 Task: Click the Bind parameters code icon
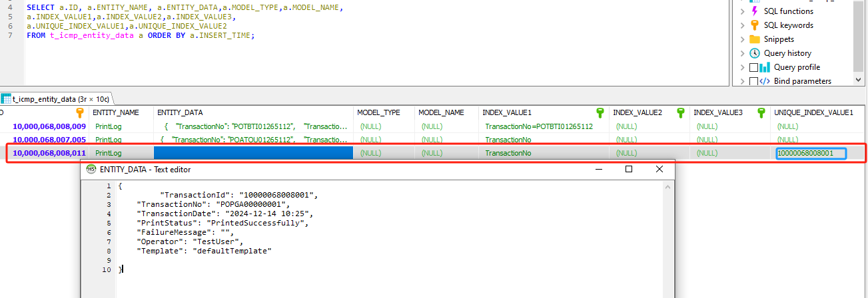pyautogui.click(x=765, y=81)
